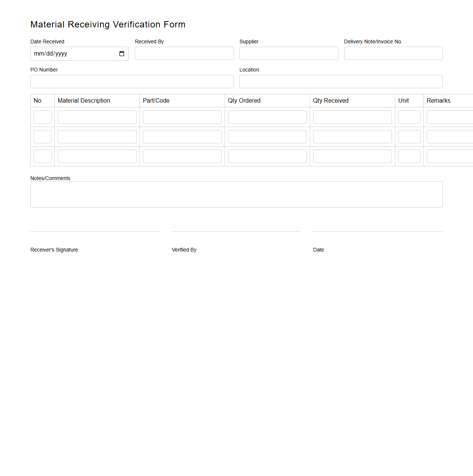
Task: Click the first row Material Description field
Action: click(97, 117)
